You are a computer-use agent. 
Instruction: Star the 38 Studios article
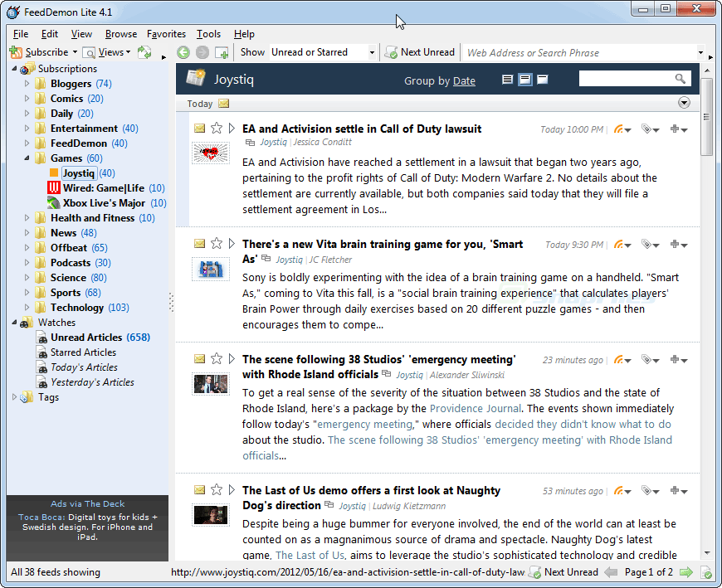[217, 358]
